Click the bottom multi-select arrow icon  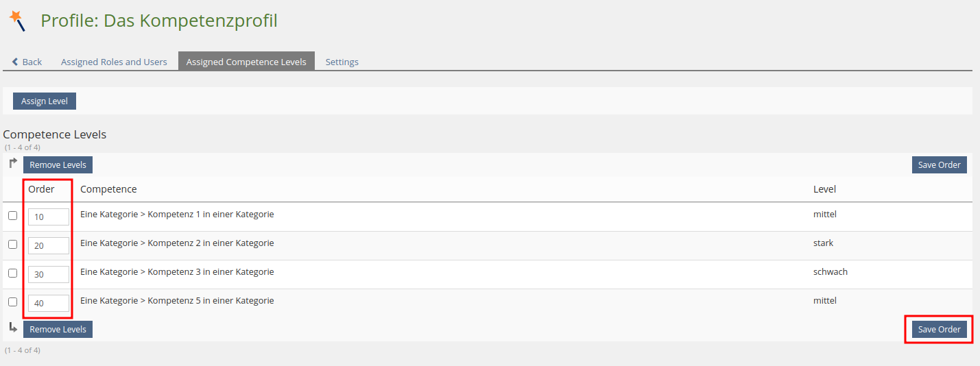click(x=13, y=328)
